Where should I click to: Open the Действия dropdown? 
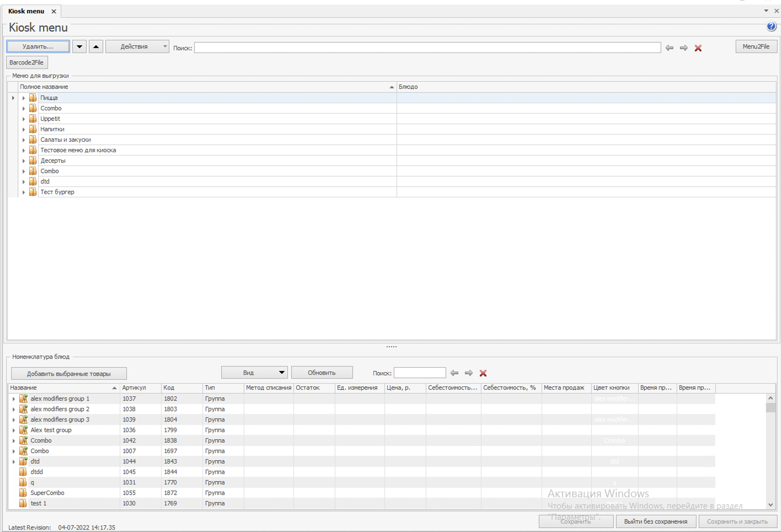137,47
